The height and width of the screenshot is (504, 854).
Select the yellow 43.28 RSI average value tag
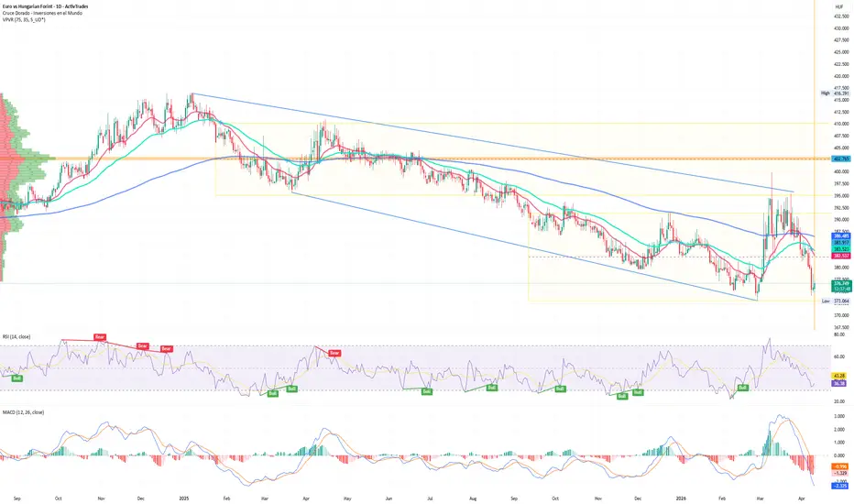coord(839,376)
